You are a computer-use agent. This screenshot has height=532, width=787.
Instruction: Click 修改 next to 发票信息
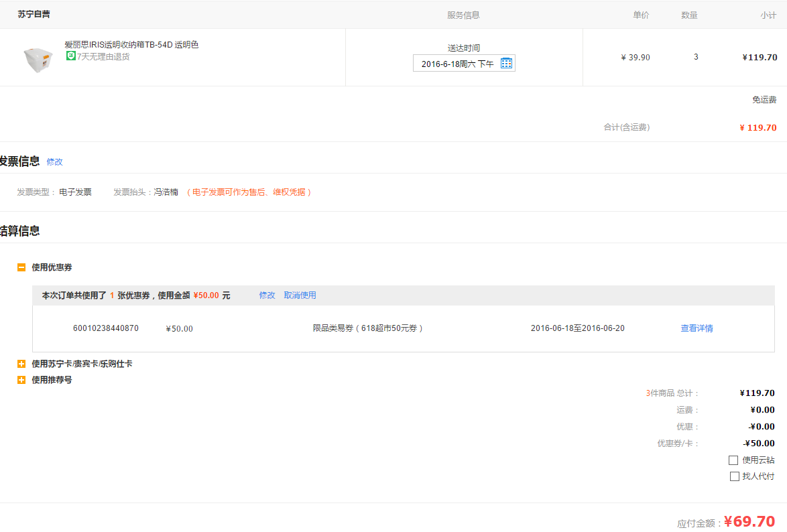point(55,161)
